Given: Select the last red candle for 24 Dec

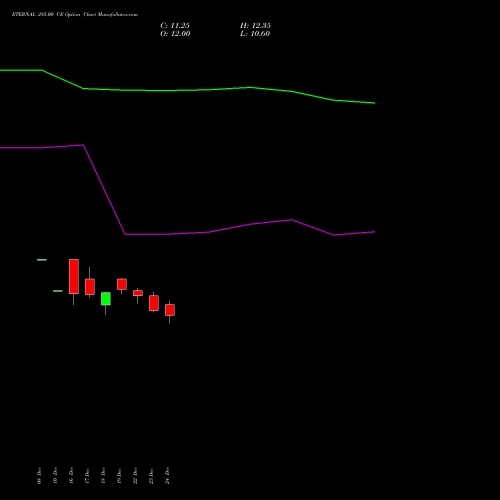Looking at the screenshot, I should [x=170, y=310].
